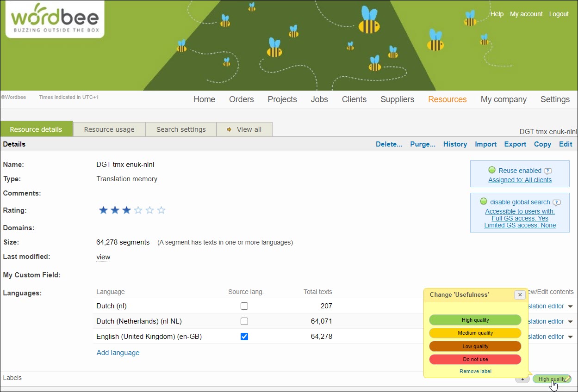Open the help bubble beside Reuse enabled
Screen dimensions: 578x392
tap(548, 171)
